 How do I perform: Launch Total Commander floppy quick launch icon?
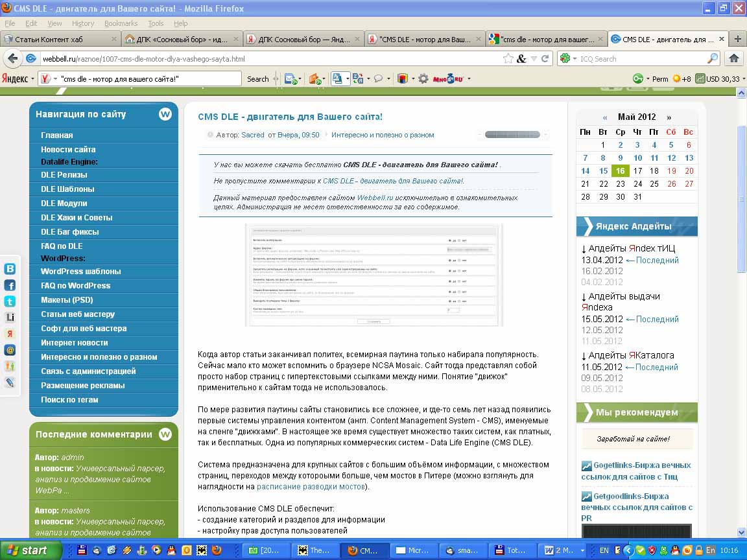point(82,550)
